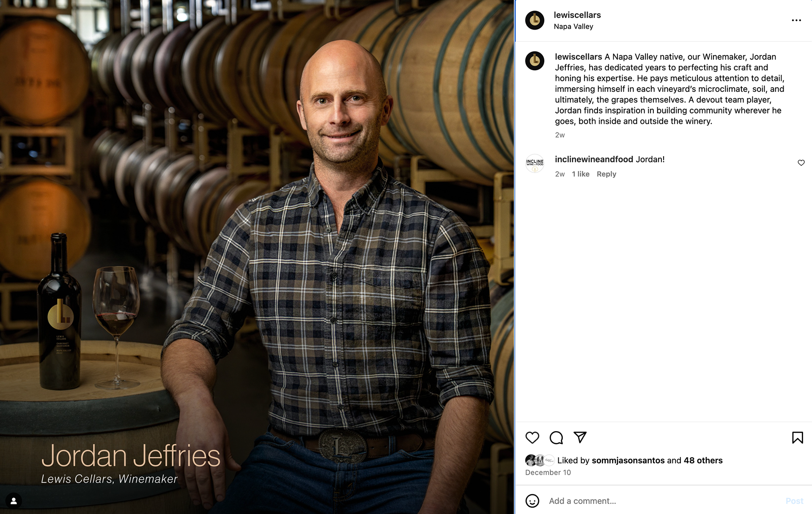Submit the comment with Post button

(794, 501)
